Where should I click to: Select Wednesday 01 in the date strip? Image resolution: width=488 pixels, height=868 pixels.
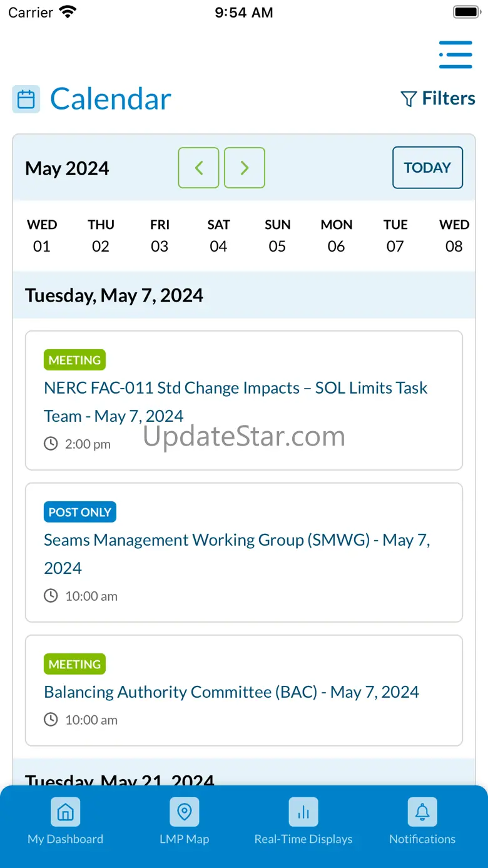[42, 236]
